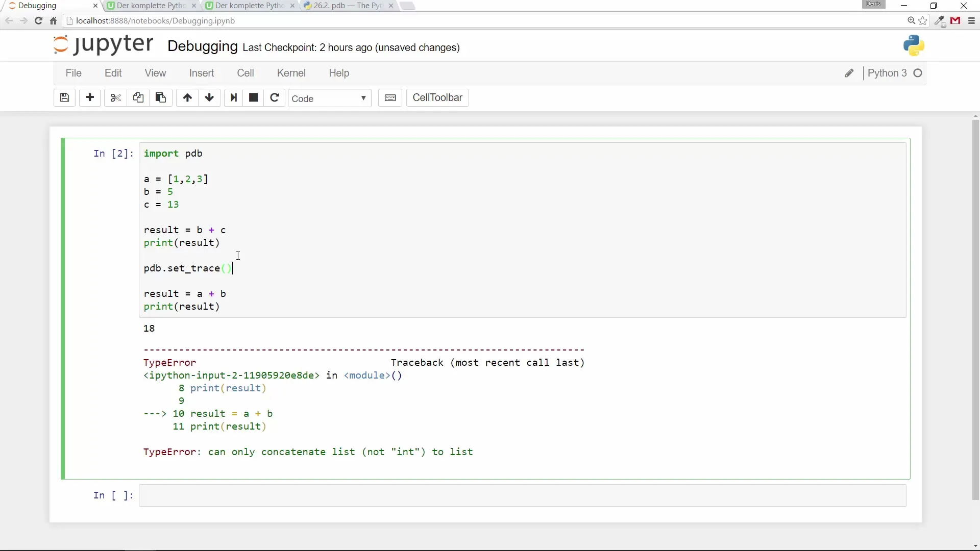The width and height of the screenshot is (980, 551).
Task: Click the extension icon next to the star
Action: pos(940,21)
